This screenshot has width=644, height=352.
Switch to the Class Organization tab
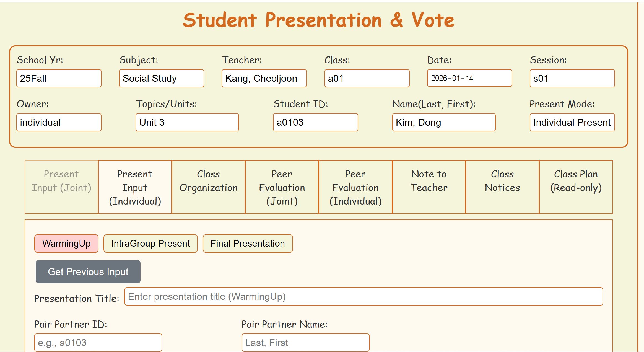coord(208,187)
